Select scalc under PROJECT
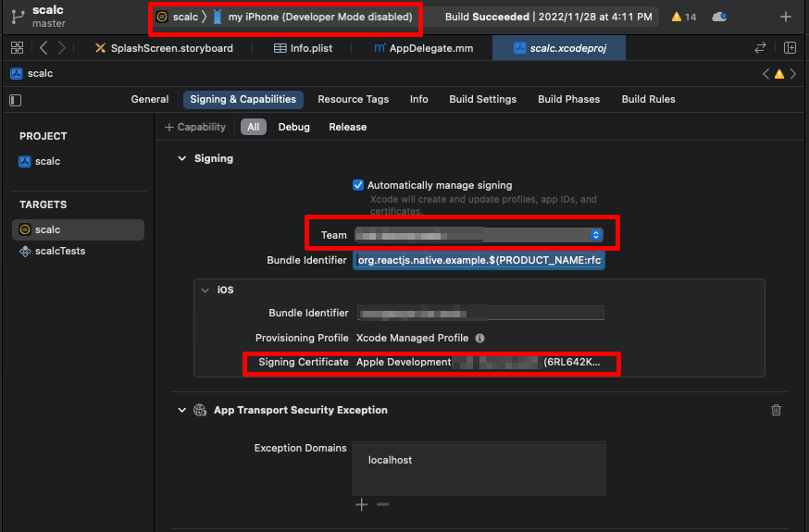Screen dimensions: 809x532 coord(40,161)
